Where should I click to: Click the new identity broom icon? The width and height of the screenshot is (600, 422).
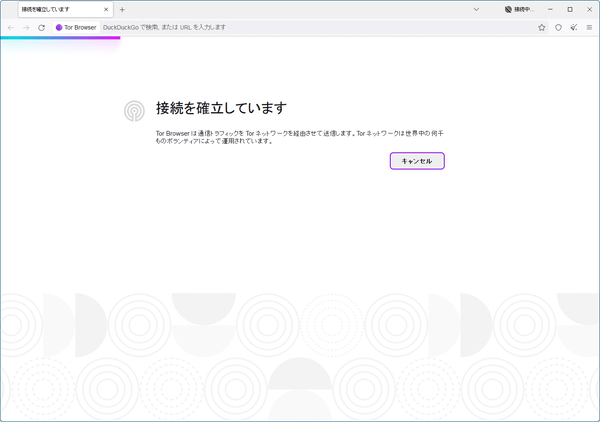click(x=574, y=28)
